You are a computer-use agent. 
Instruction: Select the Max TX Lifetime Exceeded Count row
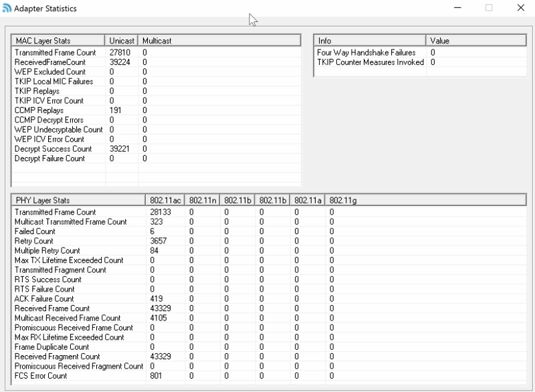[269, 260]
